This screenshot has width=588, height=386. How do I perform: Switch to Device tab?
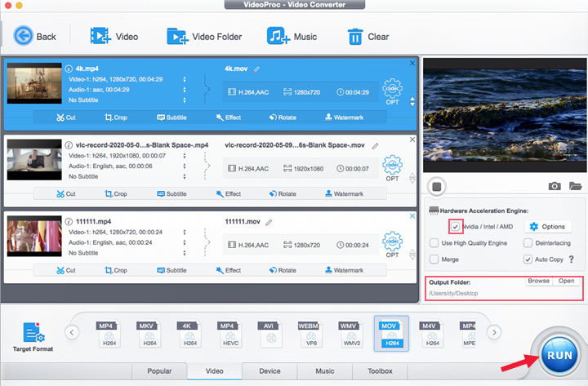[269, 371]
